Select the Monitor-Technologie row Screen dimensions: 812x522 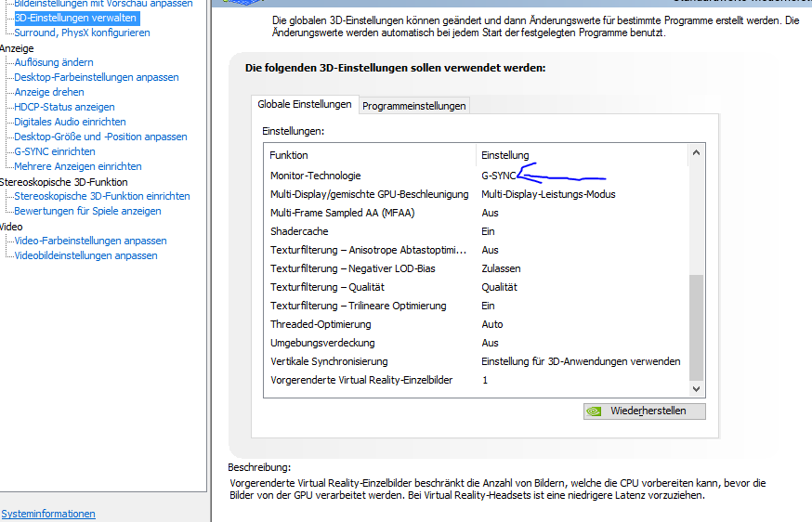477,176
